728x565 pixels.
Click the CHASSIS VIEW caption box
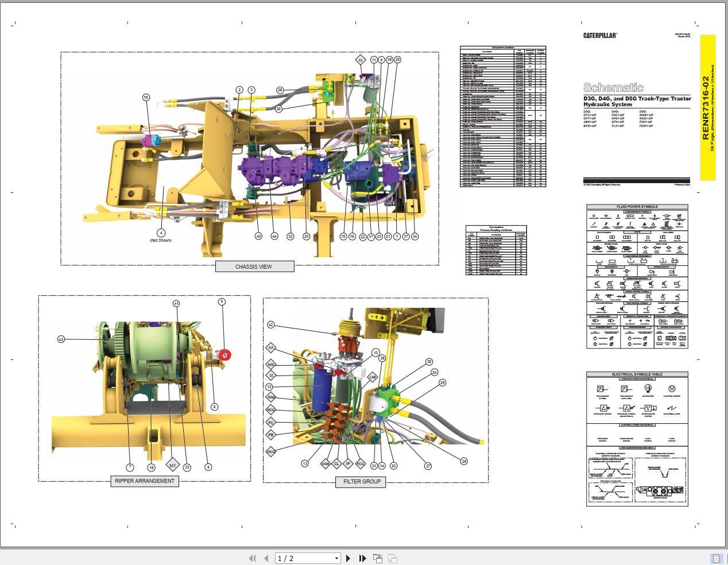click(x=254, y=266)
